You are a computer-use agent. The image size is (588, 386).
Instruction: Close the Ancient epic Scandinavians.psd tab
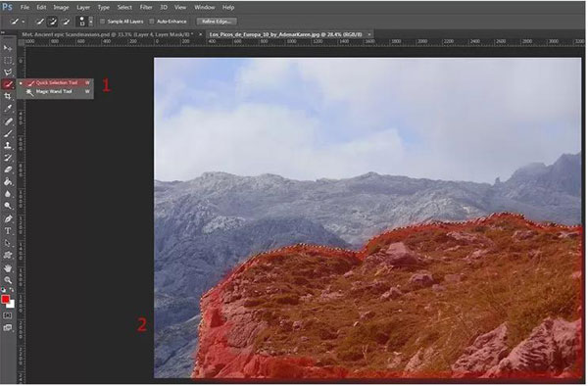(x=201, y=34)
